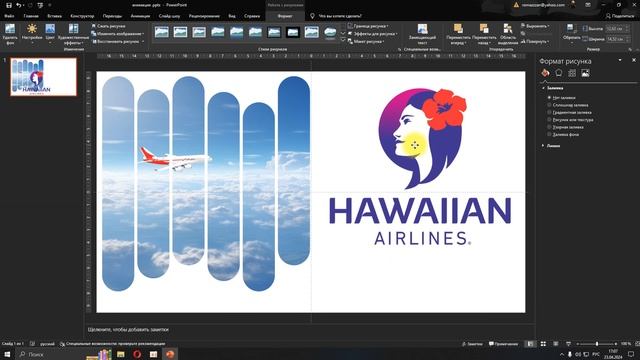
Task: Start slideshow from status bar icon
Action: tap(568, 344)
